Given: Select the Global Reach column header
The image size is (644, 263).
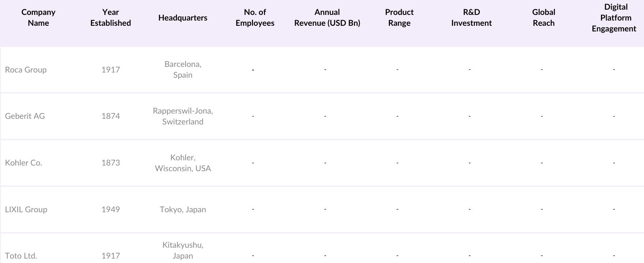Looking at the screenshot, I should [543, 18].
